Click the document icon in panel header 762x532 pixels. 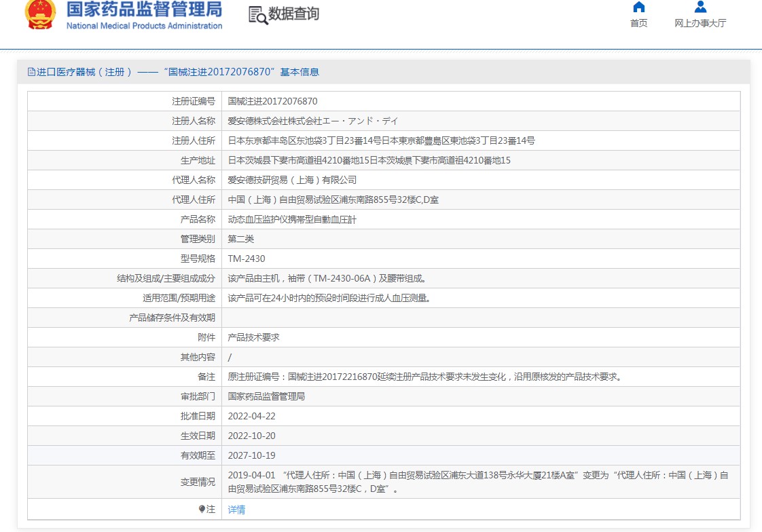(x=31, y=72)
